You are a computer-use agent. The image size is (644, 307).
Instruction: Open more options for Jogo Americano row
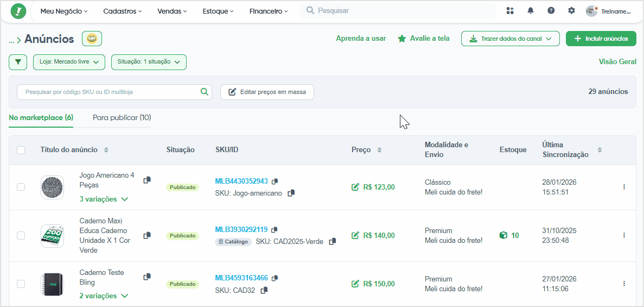(624, 187)
